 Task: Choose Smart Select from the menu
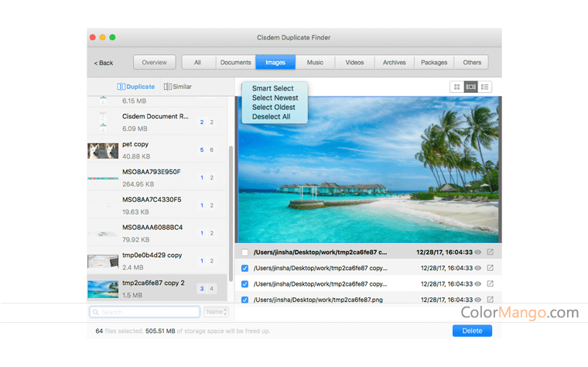click(x=272, y=88)
